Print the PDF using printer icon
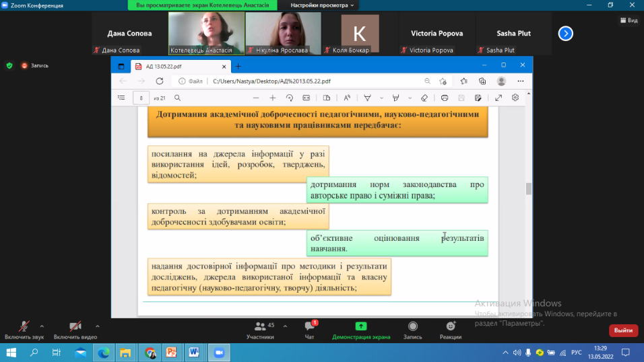 click(x=443, y=98)
